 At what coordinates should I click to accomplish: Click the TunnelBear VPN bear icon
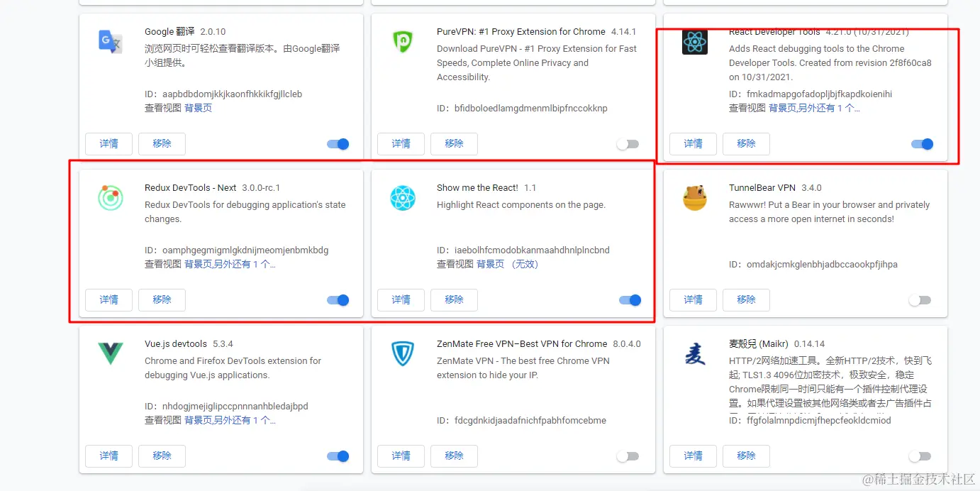coord(695,198)
